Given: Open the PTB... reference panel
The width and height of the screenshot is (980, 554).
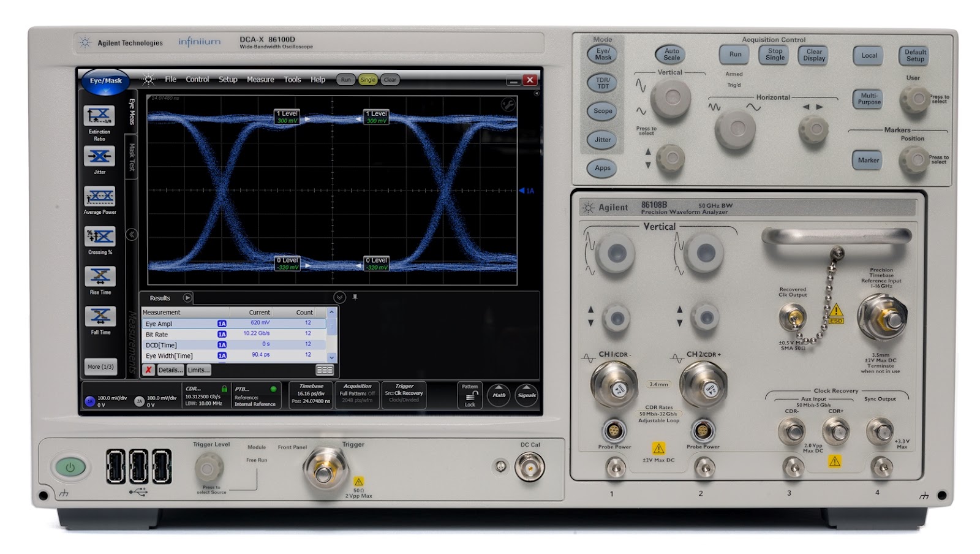Looking at the screenshot, I should tap(255, 395).
